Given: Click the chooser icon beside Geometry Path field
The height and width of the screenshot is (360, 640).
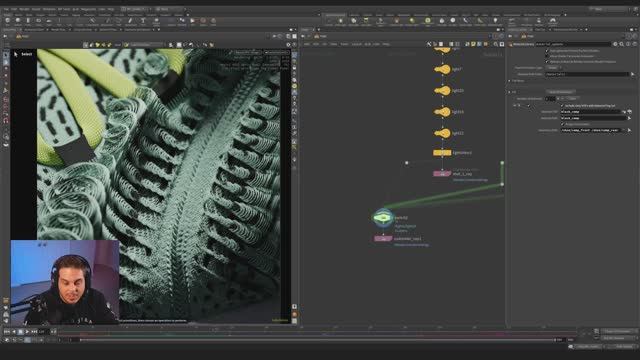Looking at the screenshot, I should [629, 130].
